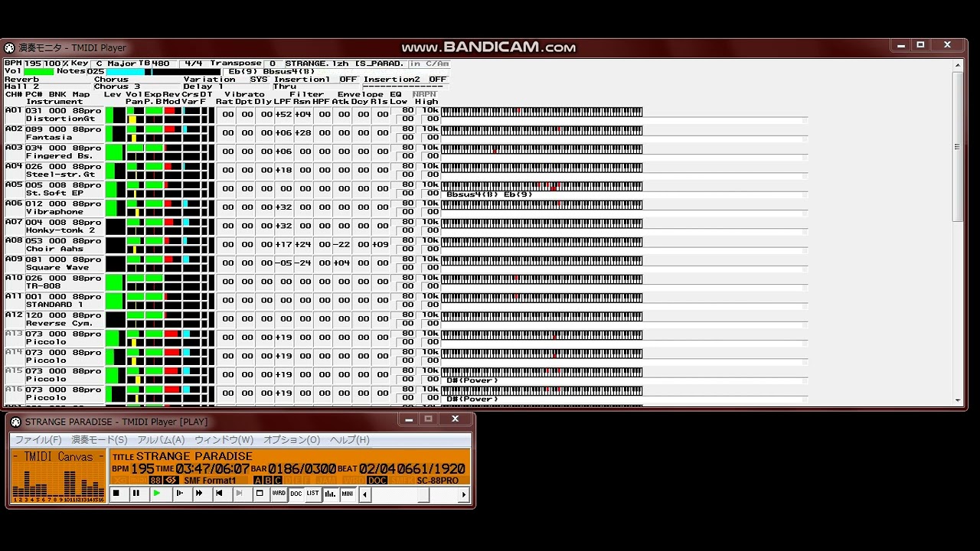Click the playback position seek bar
The image size is (980, 551).
[x=413, y=495]
